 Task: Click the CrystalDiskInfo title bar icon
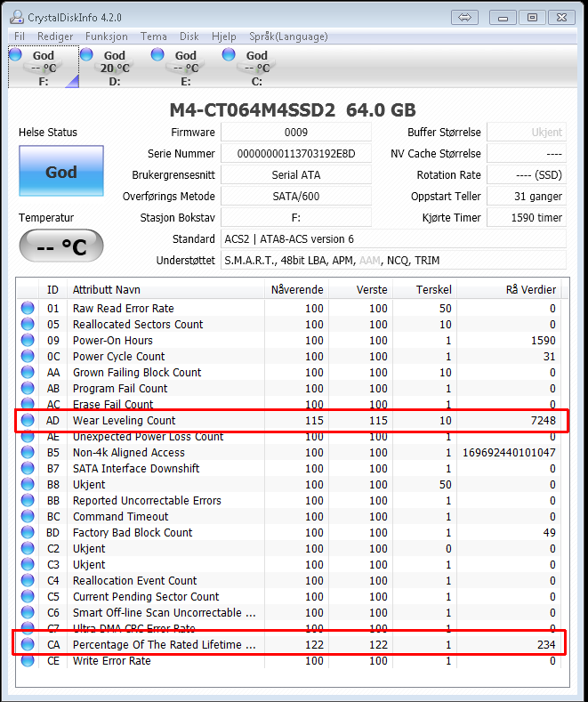click(x=17, y=17)
